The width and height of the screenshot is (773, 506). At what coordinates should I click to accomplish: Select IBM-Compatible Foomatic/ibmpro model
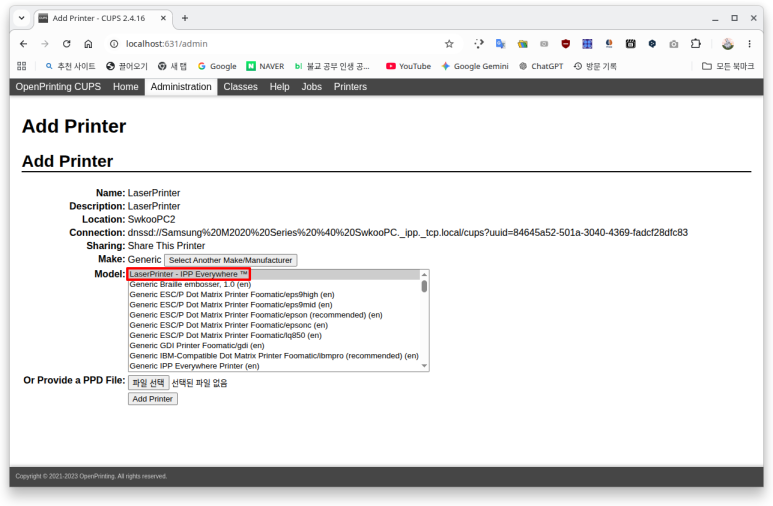tap(274, 356)
